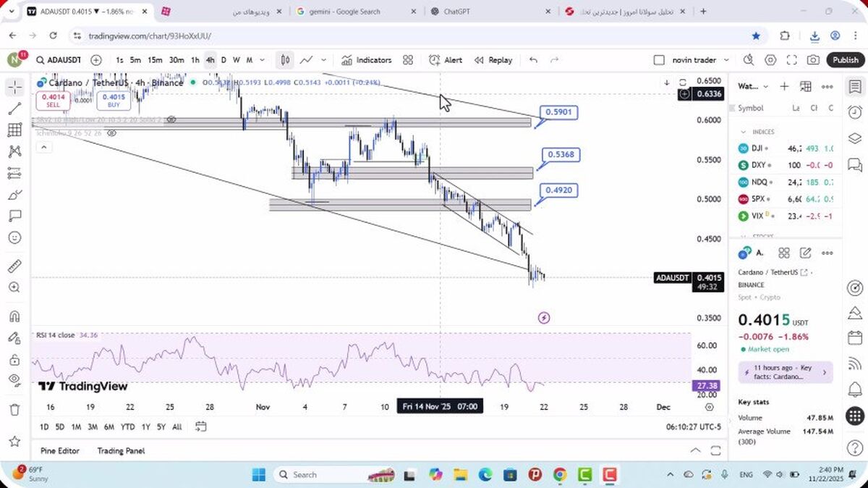Click the 06:10:27 UTC-5 timezone
The width and height of the screenshot is (868, 488).
pyautogui.click(x=694, y=427)
